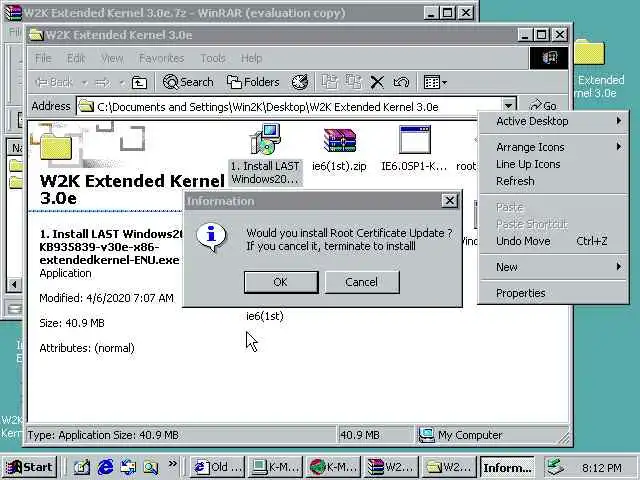Screen dimensions: 640x480
Task: Click My Computer status bar zone
Action: (492, 435)
